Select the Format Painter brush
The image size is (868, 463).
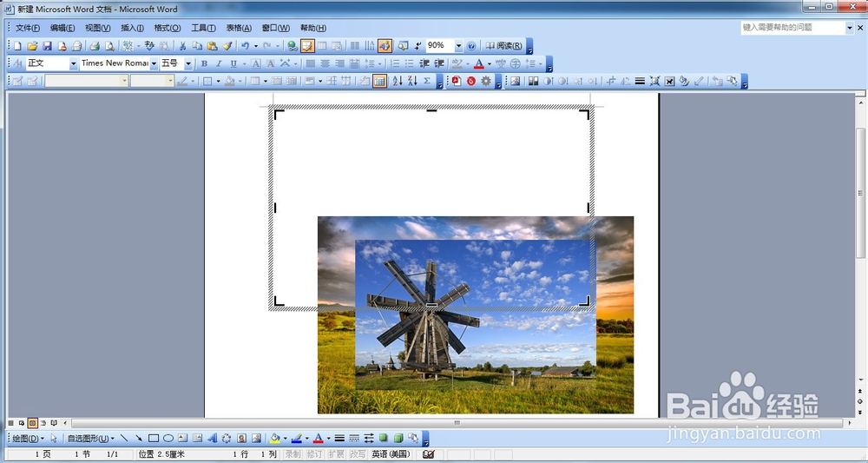227,46
